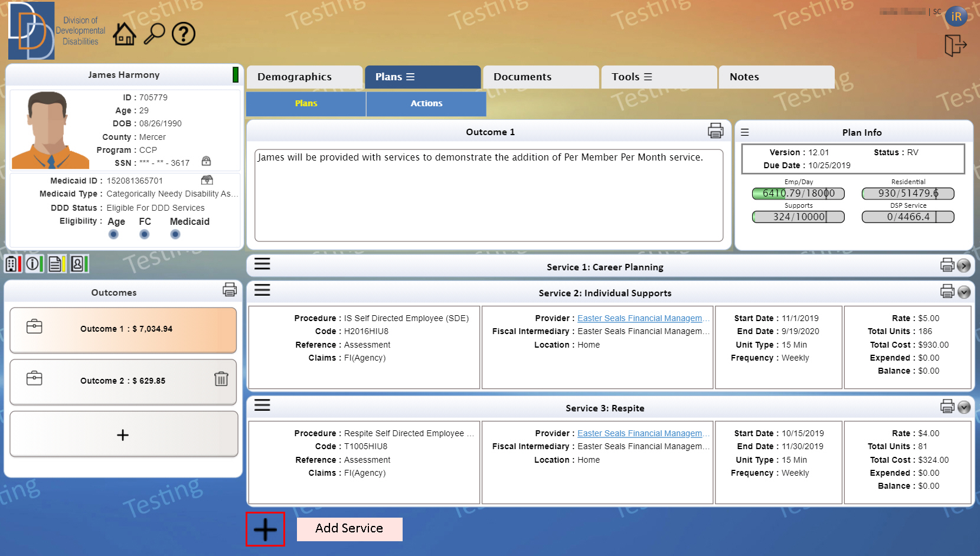
Task: Click the Outcome 1 description text box
Action: pos(488,195)
